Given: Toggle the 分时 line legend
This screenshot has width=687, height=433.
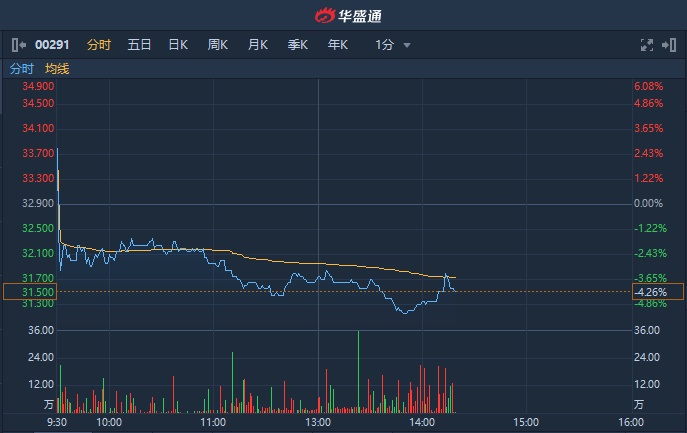Looking at the screenshot, I should pos(22,69).
